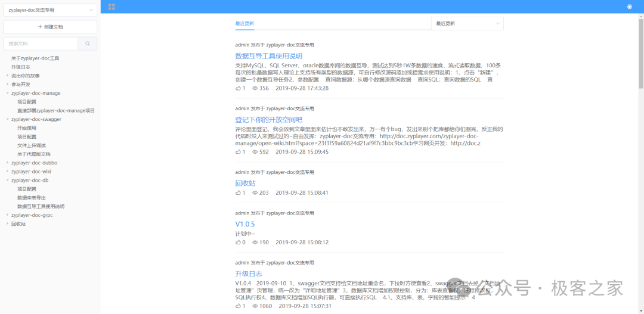Click the eye views icon showing 592

tap(255, 152)
